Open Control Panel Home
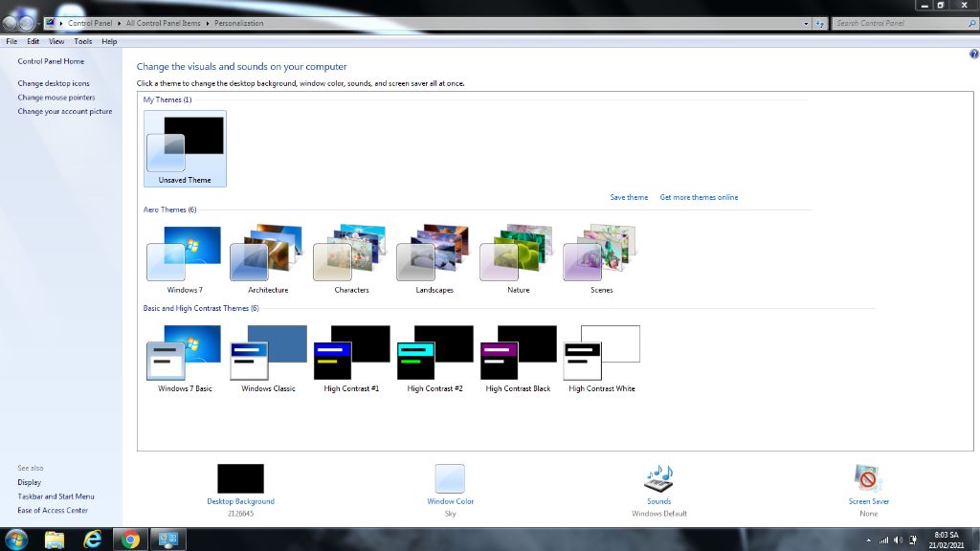This screenshot has width=980, height=551. [x=51, y=61]
